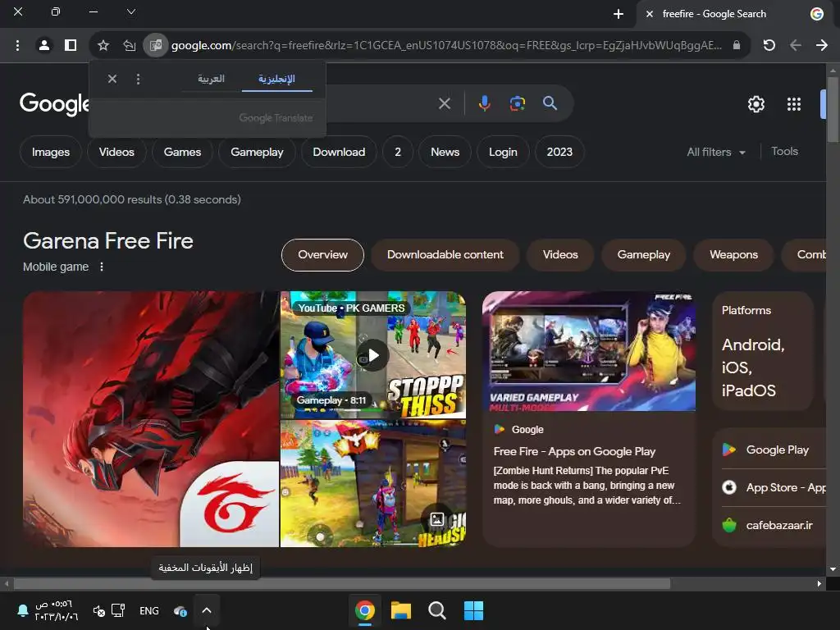Viewport: 840px width, 630px height.
Task: Select the Weapons tab
Action: pyautogui.click(x=733, y=255)
